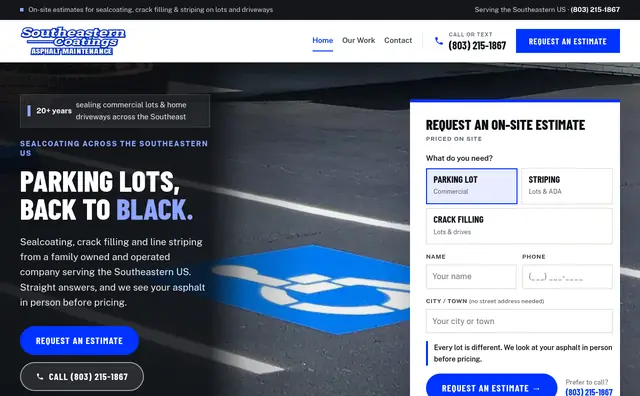The width and height of the screenshot is (640, 396).
Task: Open the Home nav item
Action: pyautogui.click(x=322, y=40)
